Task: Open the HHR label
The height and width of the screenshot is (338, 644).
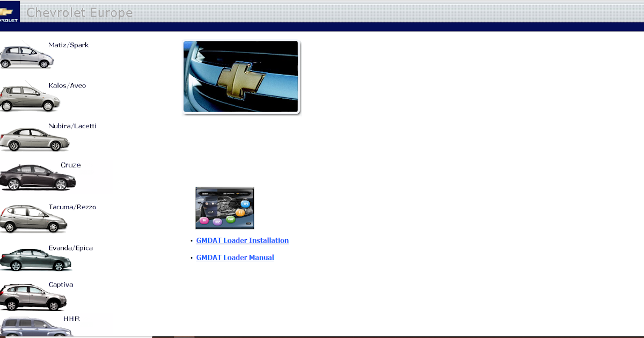Action: click(71, 319)
